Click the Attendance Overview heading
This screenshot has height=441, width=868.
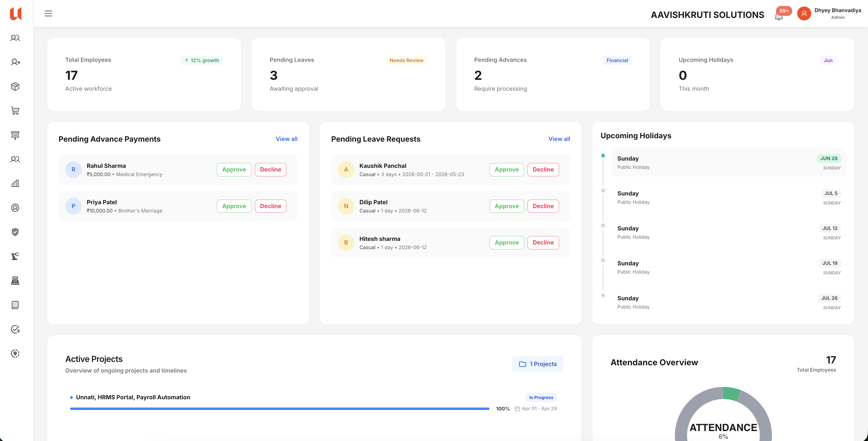[654, 362]
